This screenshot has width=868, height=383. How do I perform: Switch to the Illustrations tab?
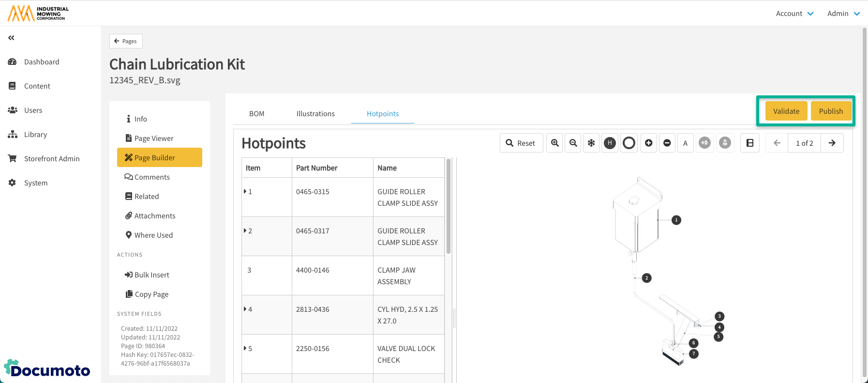click(x=315, y=114)
